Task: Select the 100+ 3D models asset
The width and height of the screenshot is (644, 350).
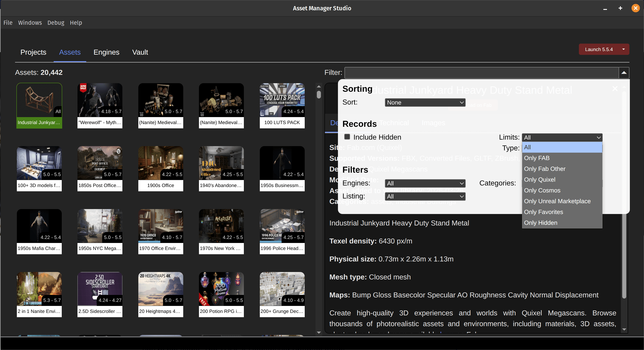Action: coord(39,169)
